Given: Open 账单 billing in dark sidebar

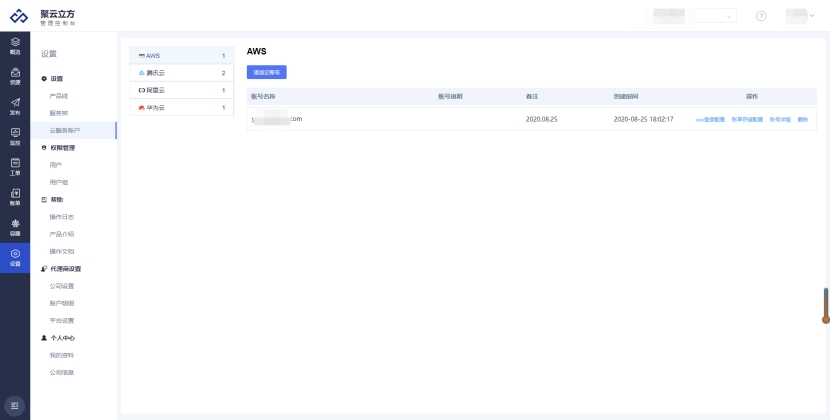Looking at the screenshot, I should click(15, 196).
